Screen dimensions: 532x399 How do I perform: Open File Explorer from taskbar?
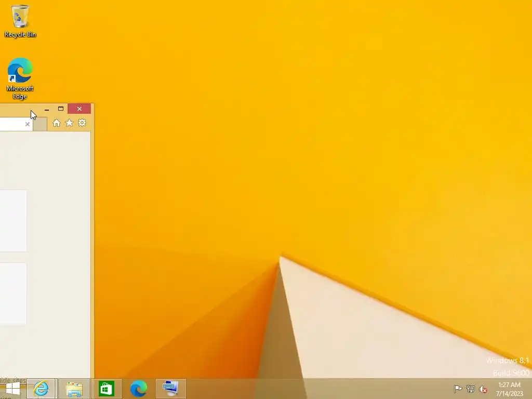(x=74, y=389)
